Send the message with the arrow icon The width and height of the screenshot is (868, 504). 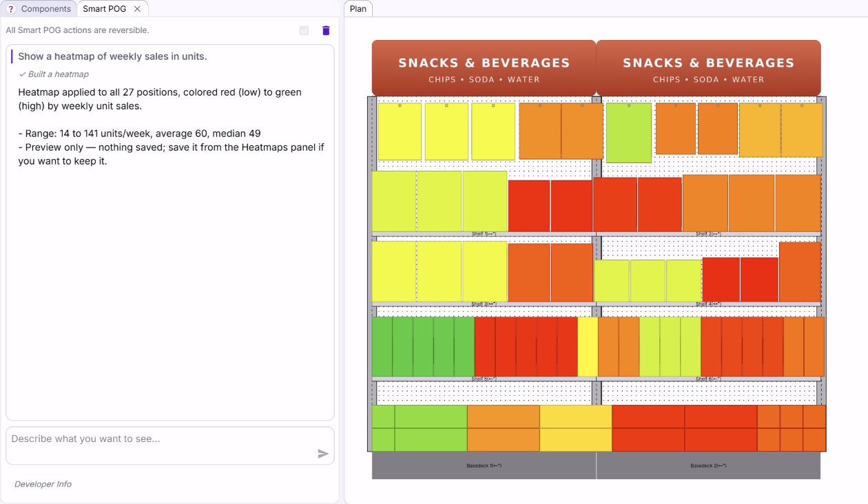[x=322, y=453]
